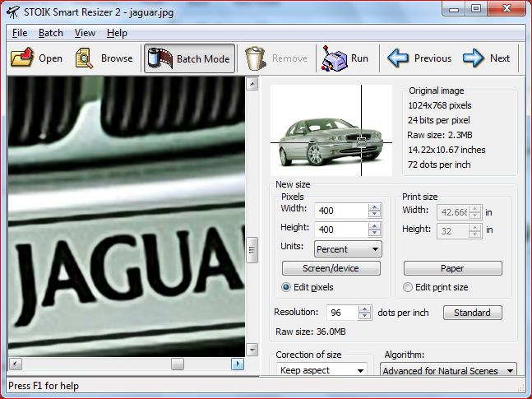Click the Screen/device button
532x399 pixels.
click(x=331, y=268)
